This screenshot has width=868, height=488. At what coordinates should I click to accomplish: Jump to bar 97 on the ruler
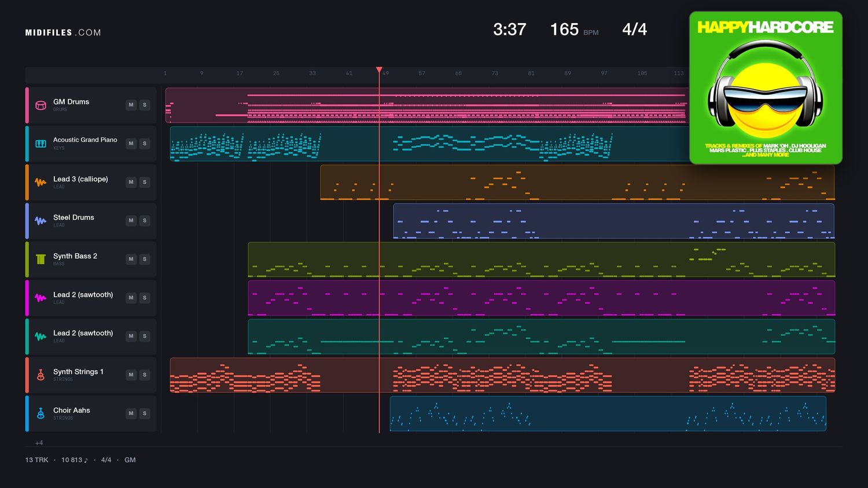click(604, 73)
